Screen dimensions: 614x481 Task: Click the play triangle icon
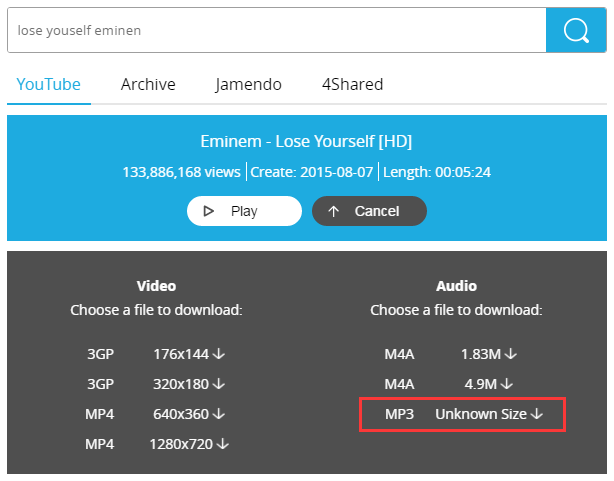208,211
